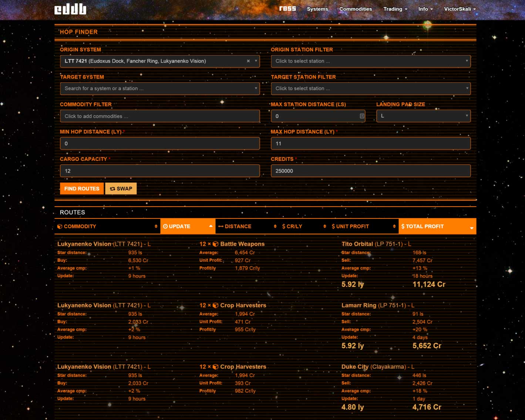
Task: Click the swap arrows icon on the Swap button
Action: coord(112,189)
